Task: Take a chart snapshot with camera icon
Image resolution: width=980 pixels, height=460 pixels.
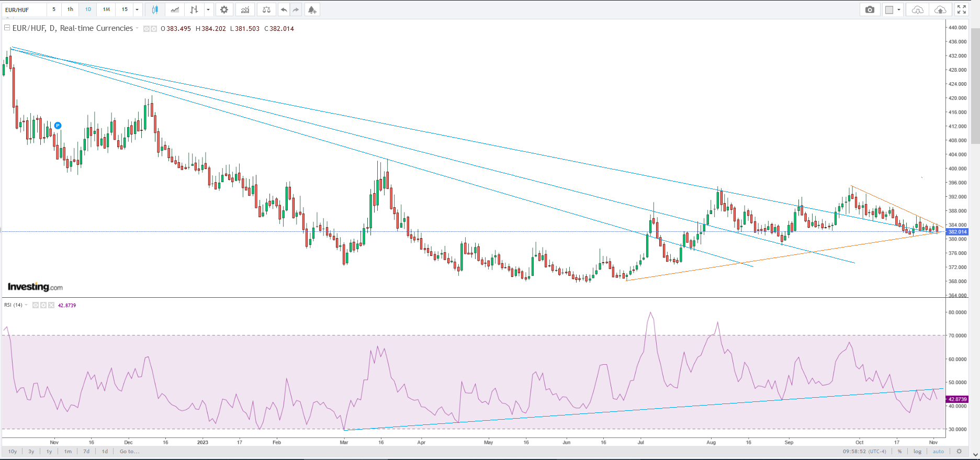Action: 870,9
